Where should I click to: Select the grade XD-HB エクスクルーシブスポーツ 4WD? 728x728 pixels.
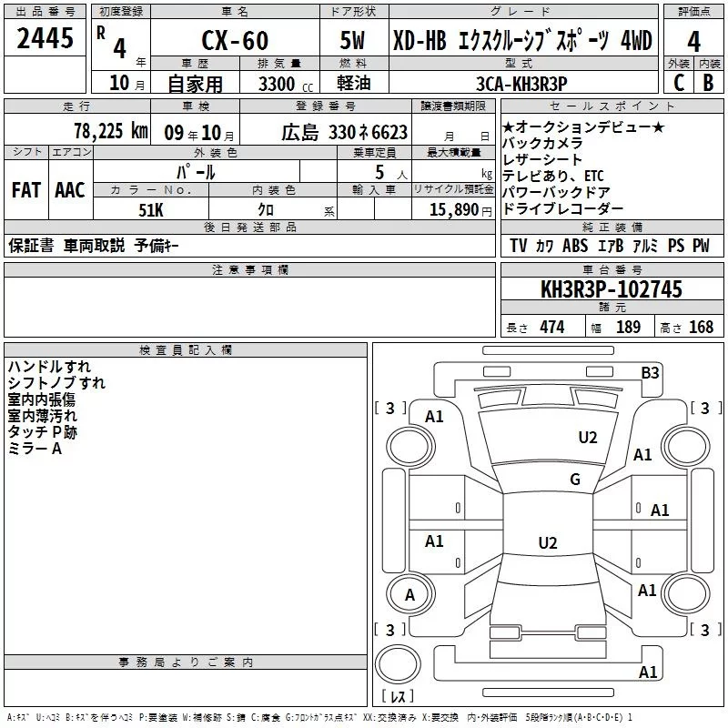(x=522, y=40)
